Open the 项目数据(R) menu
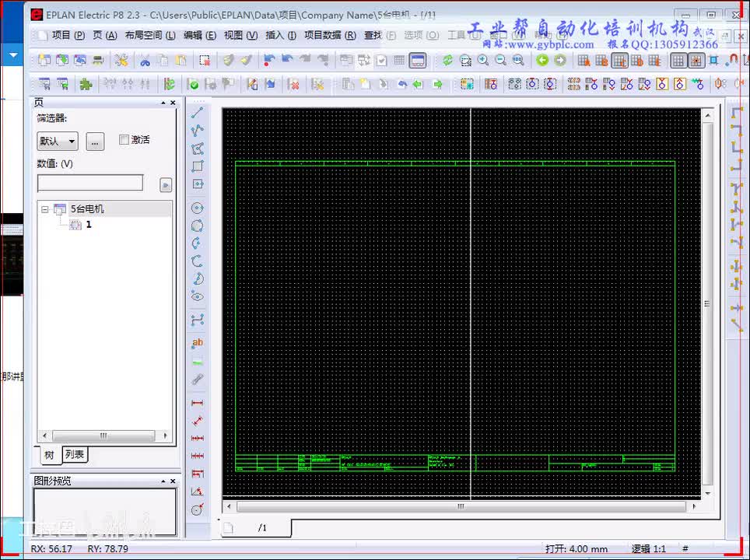The image size is (750, 560). point(330,35)
